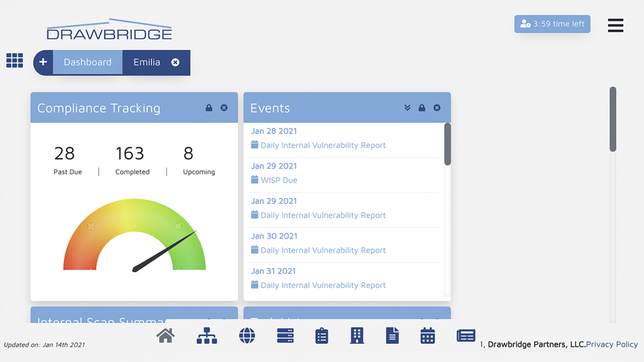644x362 pixels.
Task: Click the 163 Completed count
Action: point(130,153)
